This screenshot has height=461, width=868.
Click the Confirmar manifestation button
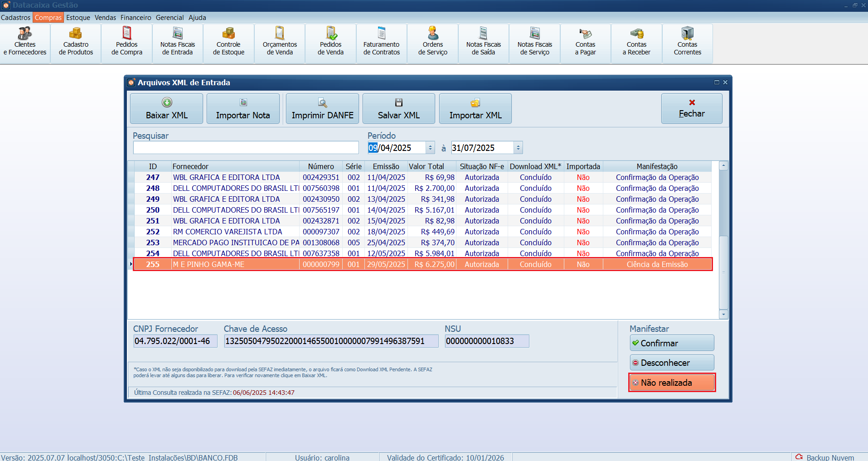point(672,343)
